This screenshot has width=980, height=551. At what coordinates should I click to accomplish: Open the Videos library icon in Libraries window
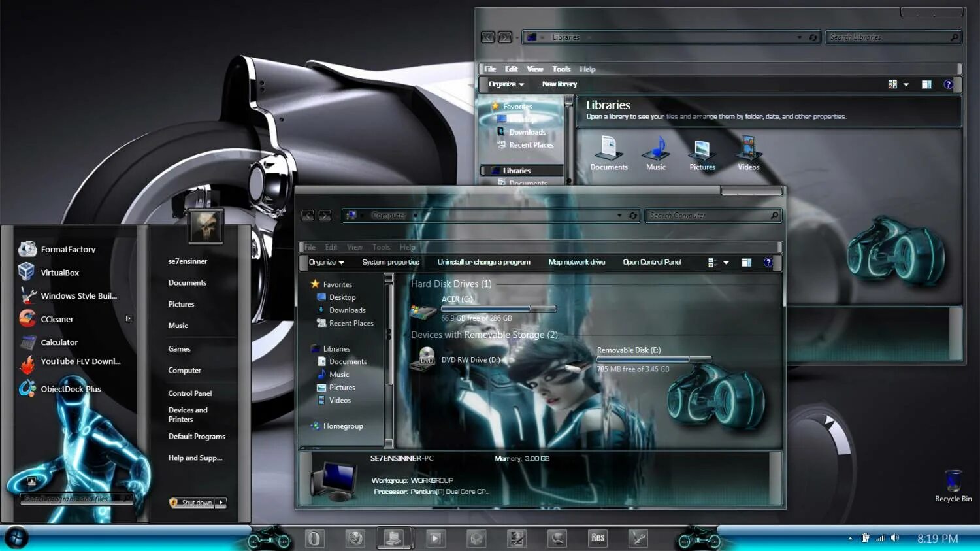point(749,154)
